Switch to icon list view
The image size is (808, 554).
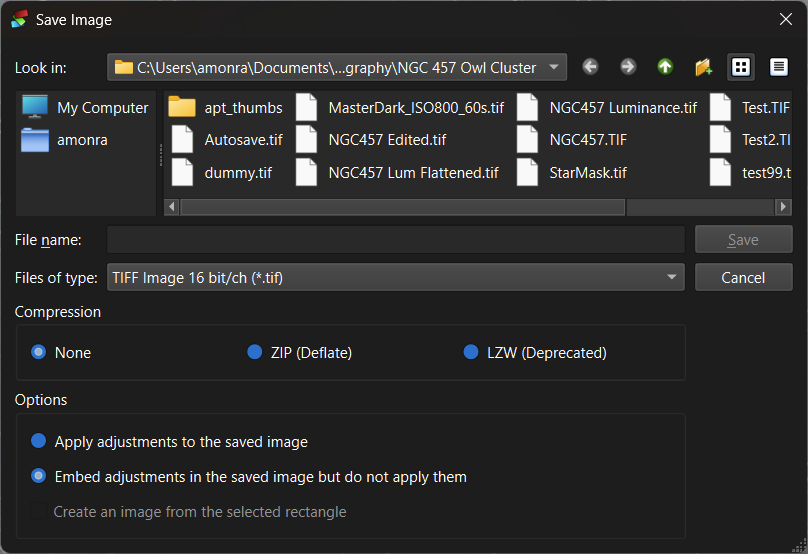741,67
